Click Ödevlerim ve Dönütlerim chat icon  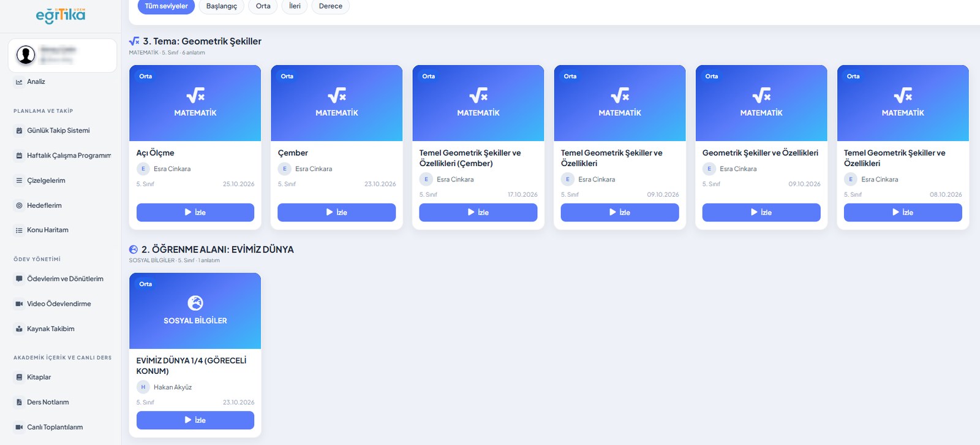point(19,279)
